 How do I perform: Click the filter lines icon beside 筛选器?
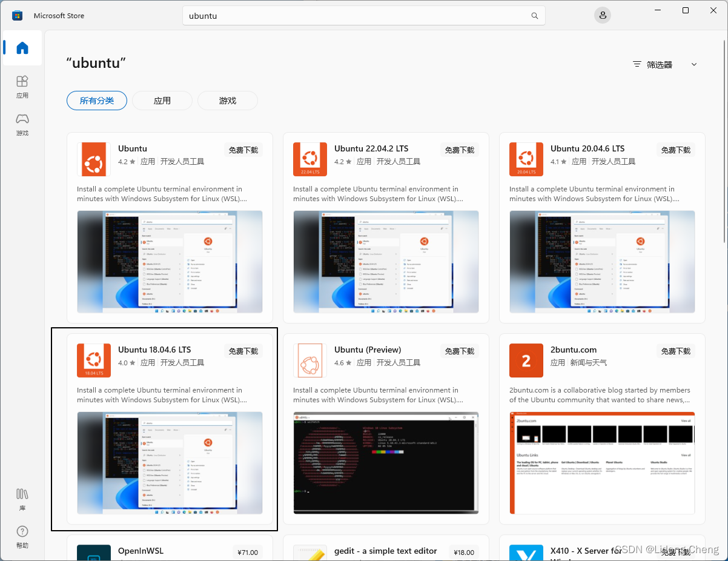[637, 64]
